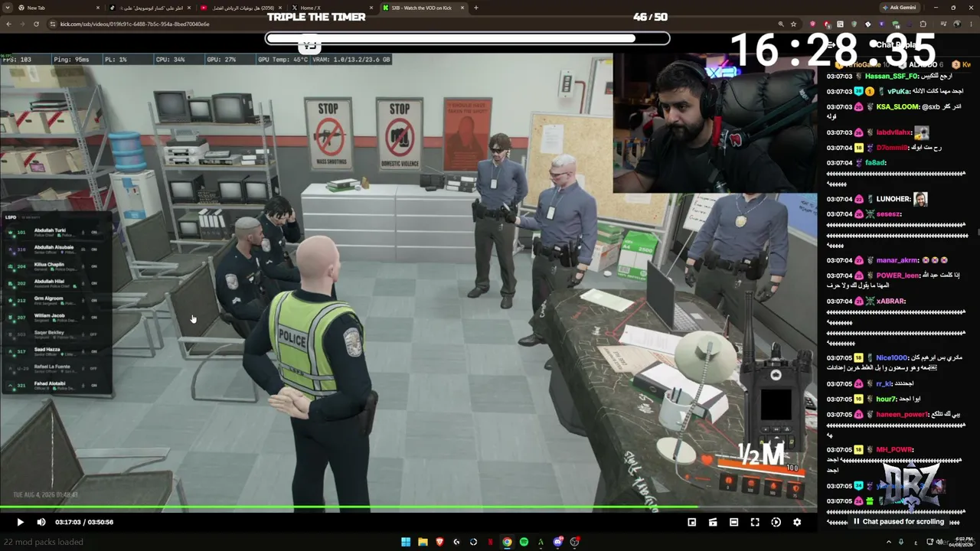Toggle theater mode in the player
980x551 pixels.
pyautogui.click(x=733, y=522)
